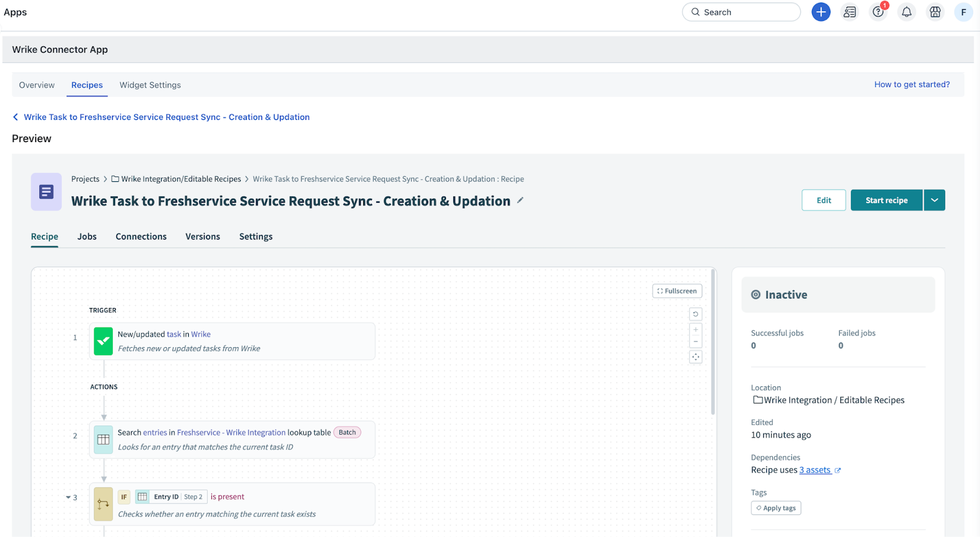Image resolution: width=980 pixels, height=537 pixels.
Task: Click Projects in the breadcrumb
Action: (x=85, y=179)
